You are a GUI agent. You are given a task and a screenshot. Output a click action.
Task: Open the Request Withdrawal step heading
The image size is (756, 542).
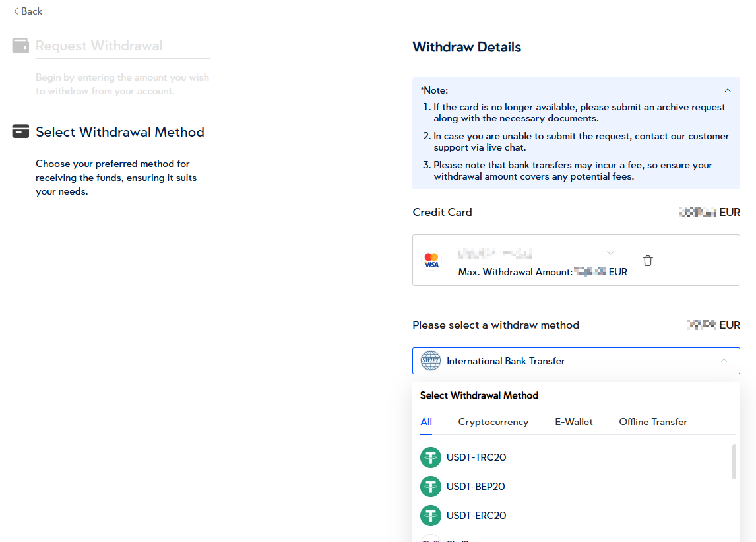click(99, 46)
